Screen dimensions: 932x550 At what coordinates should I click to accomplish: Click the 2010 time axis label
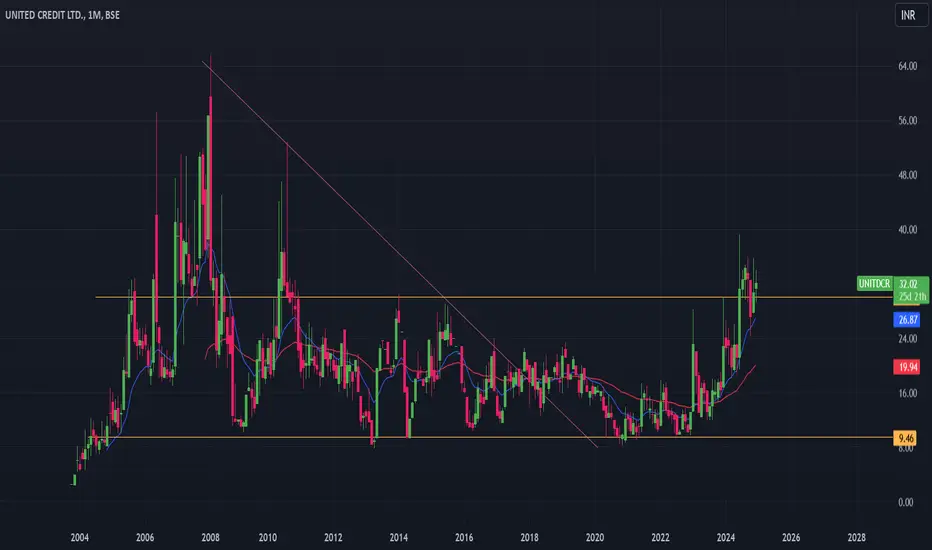pos(268,538)
